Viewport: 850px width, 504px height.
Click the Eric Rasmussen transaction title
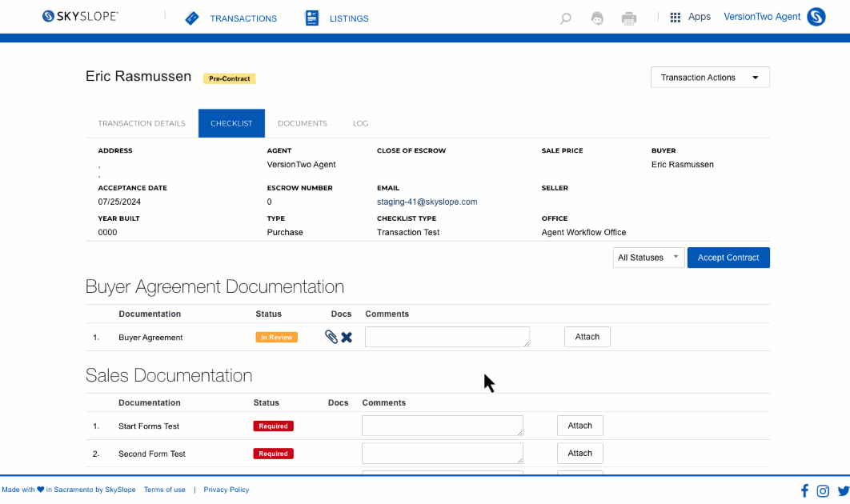click(x=138, y=77)
